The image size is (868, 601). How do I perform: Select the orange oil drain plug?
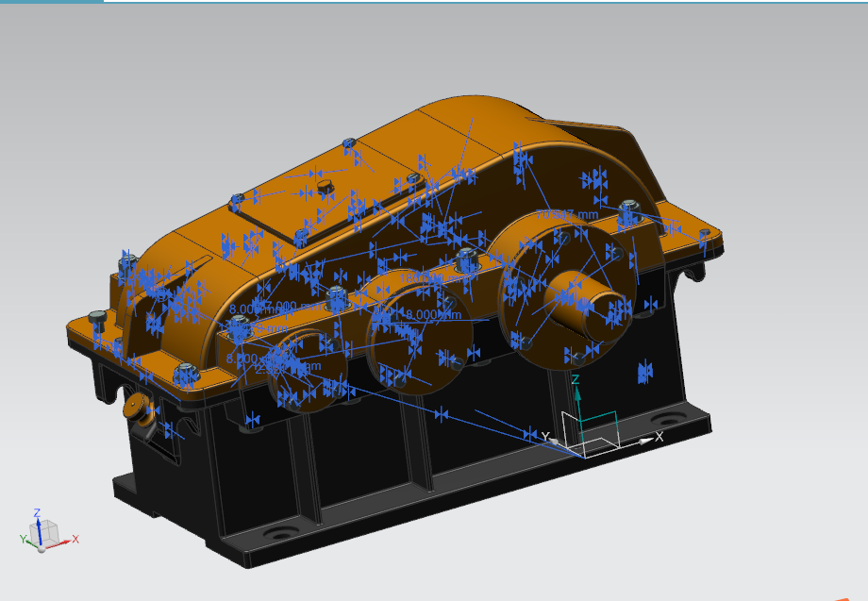[x=140, y=409]
